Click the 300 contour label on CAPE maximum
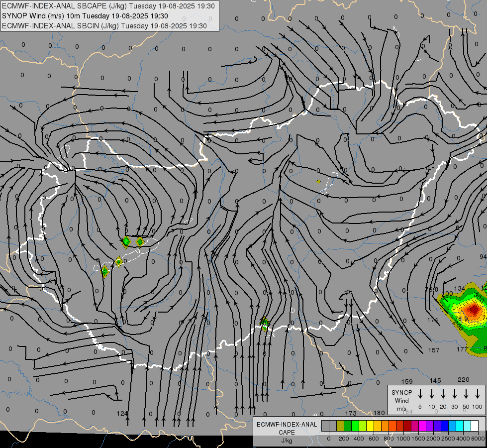This screenshot has width=487, height=448. coord(479,298)
